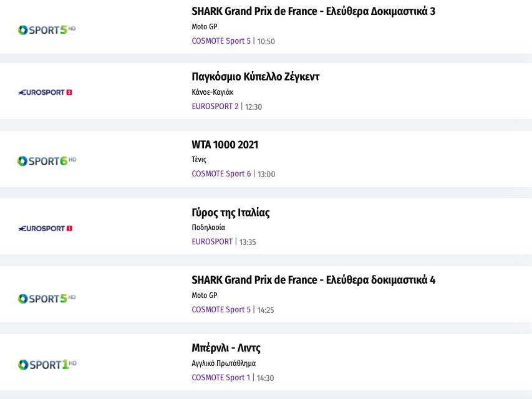
Task: Open the WTA 1000 2021 program
Action: pos(225,145)
